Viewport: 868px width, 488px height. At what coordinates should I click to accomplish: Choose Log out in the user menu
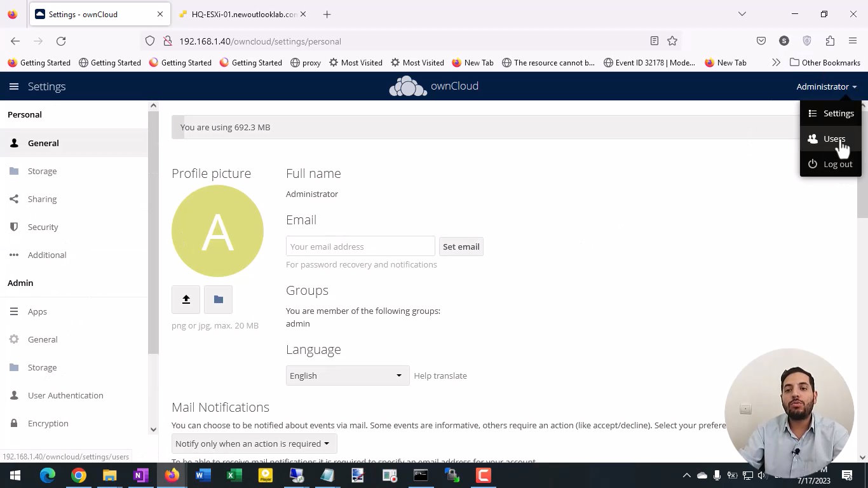(x=831, y=164)
